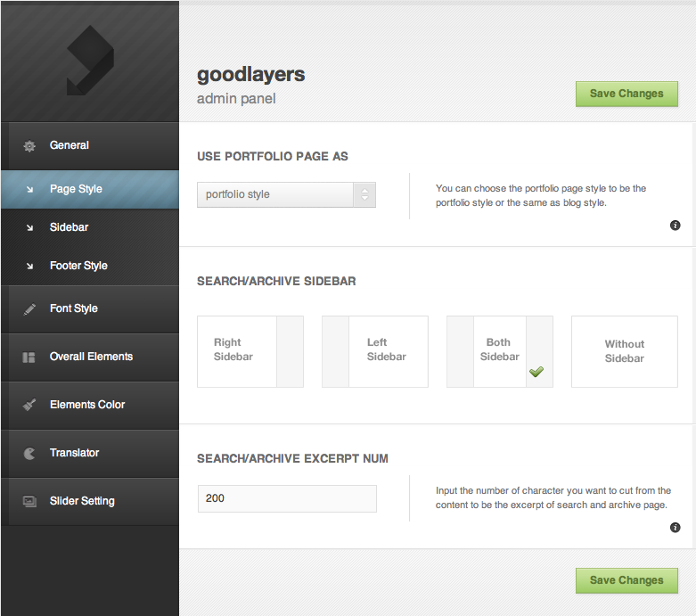Screen dimensions: 696x616
Task: Select the Right Sidebar layout option
Action: [250, 351]
